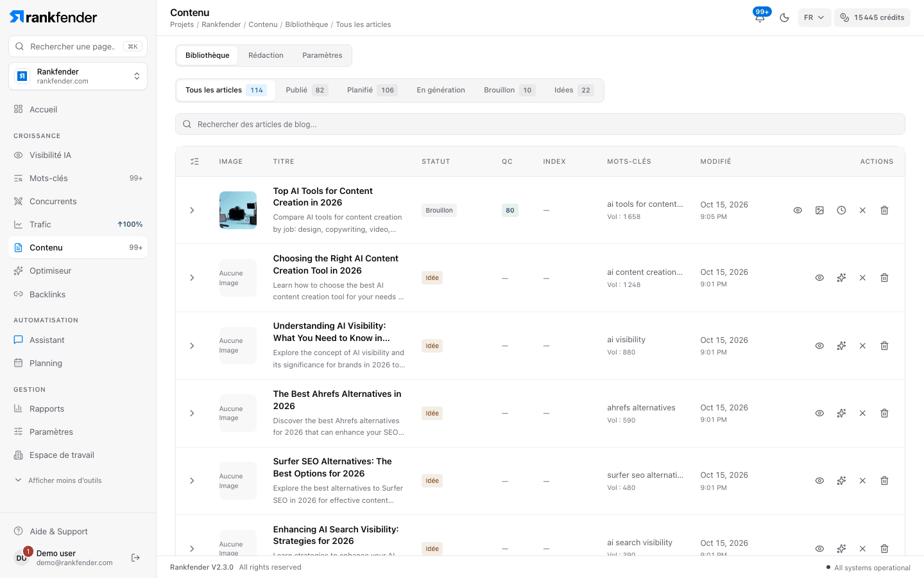This screenshot has width=924, height=578.
Task: Click schedule clock icon for 'Top AI Tools' row
Action: click(841, 210)
